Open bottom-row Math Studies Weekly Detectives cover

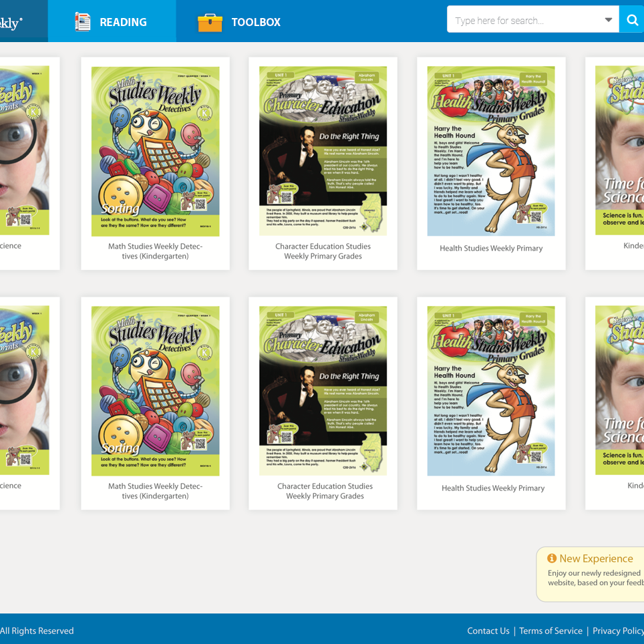tap(155, 391)
